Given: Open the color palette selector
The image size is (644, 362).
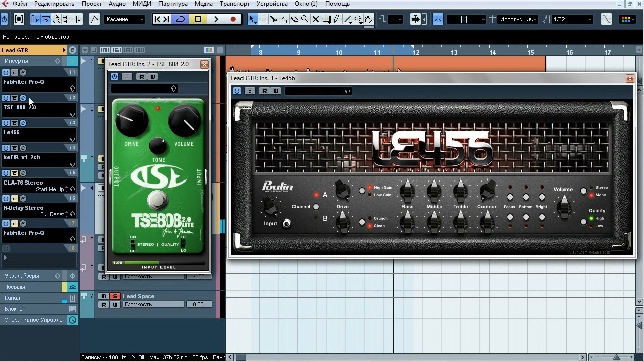Looking at the screenshot, I should [x=626, y=19].
